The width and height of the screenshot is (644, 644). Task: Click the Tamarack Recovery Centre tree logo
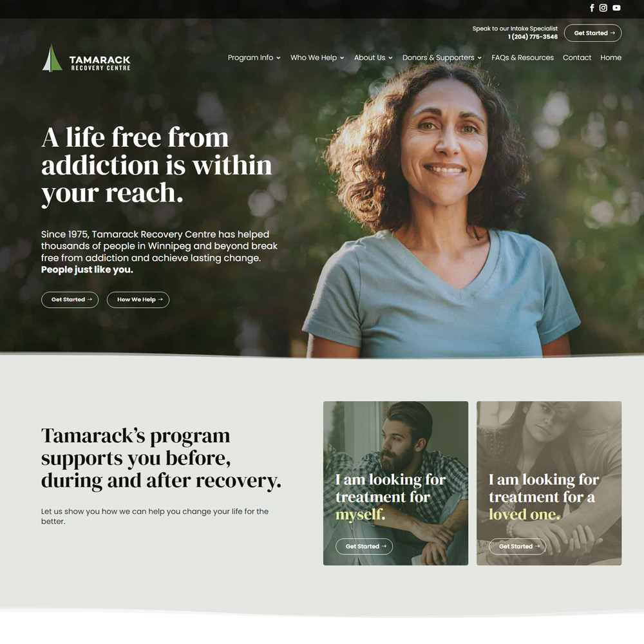click(x=52, y=58)
